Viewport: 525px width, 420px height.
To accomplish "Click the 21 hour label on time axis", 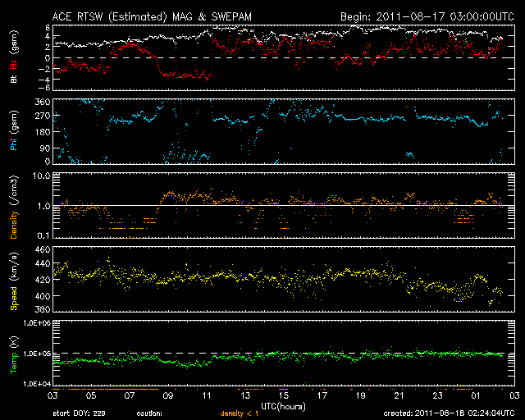I will click(399, 396).
